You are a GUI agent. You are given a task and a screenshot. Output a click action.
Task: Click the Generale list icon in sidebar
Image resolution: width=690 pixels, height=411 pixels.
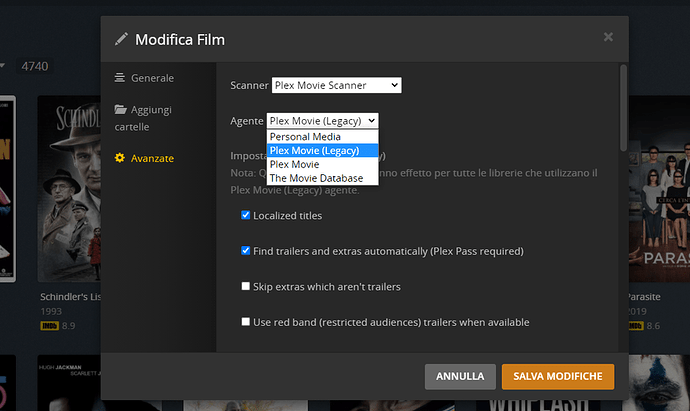click(x=120, y=78)
